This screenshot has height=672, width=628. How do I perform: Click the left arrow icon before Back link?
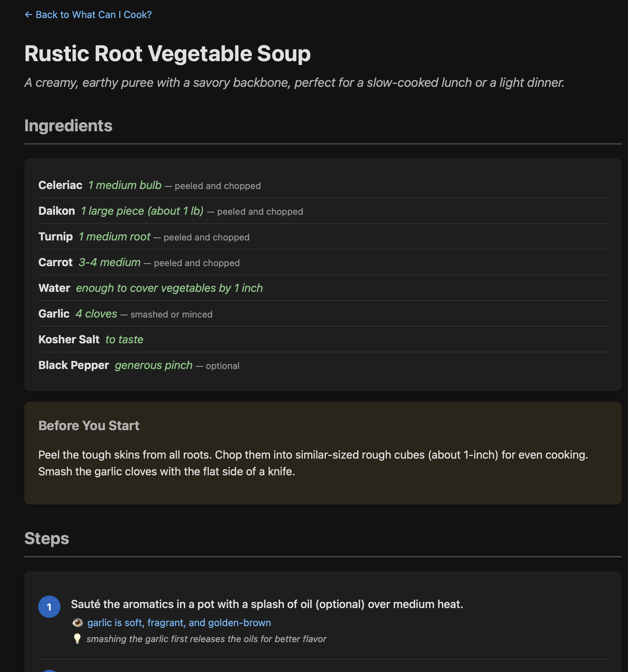coord(29,15)
